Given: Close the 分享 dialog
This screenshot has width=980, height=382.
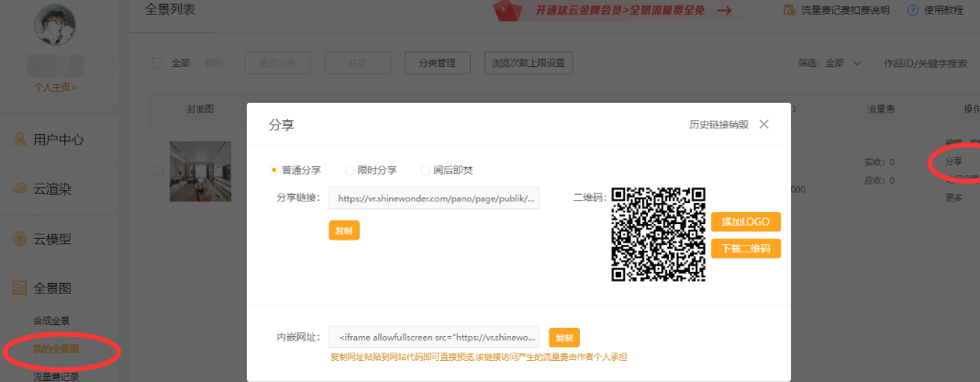Looking at the screenshot, I should [x=763, y=124].
